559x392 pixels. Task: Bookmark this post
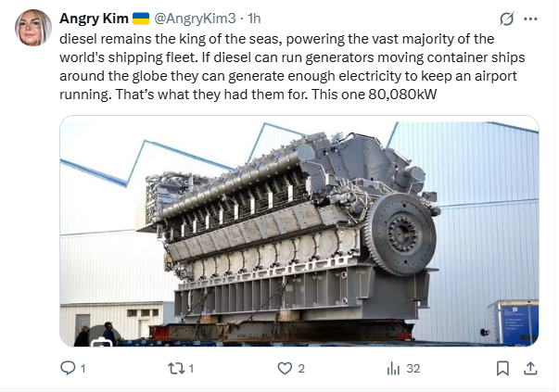pyautogui.click(x=502, y=368)
